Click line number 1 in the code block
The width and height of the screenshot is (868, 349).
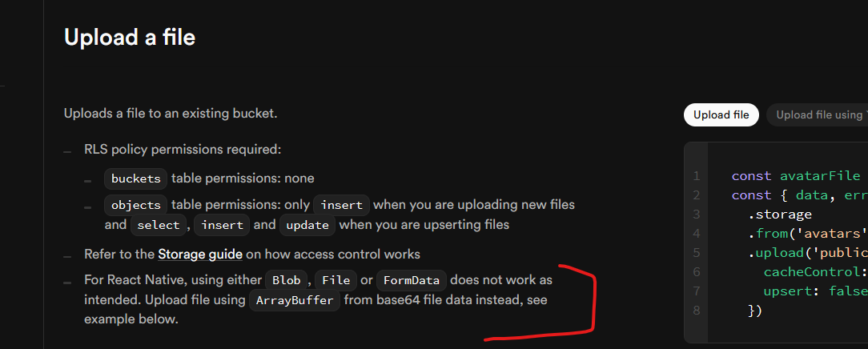[x=697, y=176]
